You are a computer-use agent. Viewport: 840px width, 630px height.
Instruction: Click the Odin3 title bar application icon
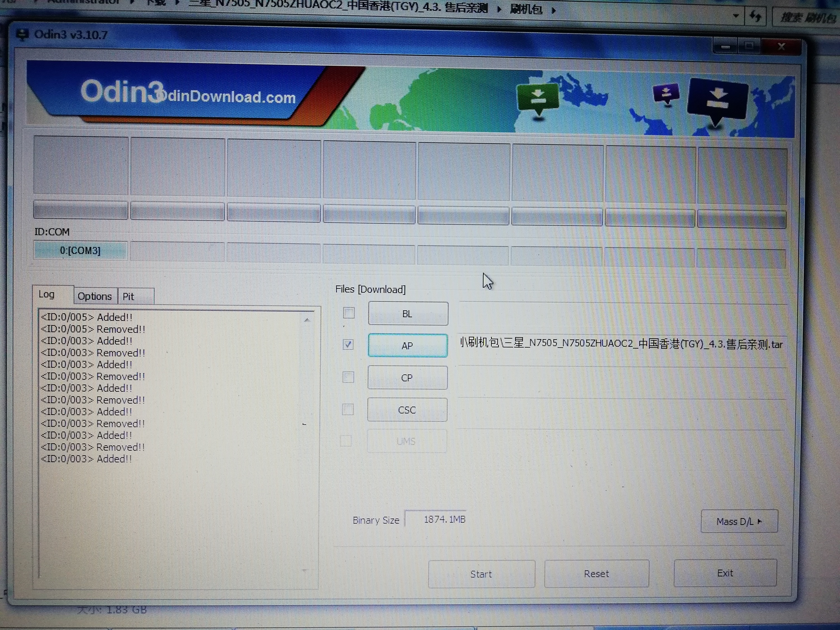tap(22, 34)
